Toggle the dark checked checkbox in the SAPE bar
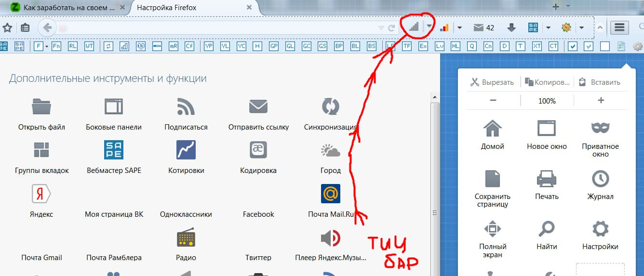The height and width of the screenshot is (276, 644). click(x=573, y=46)
